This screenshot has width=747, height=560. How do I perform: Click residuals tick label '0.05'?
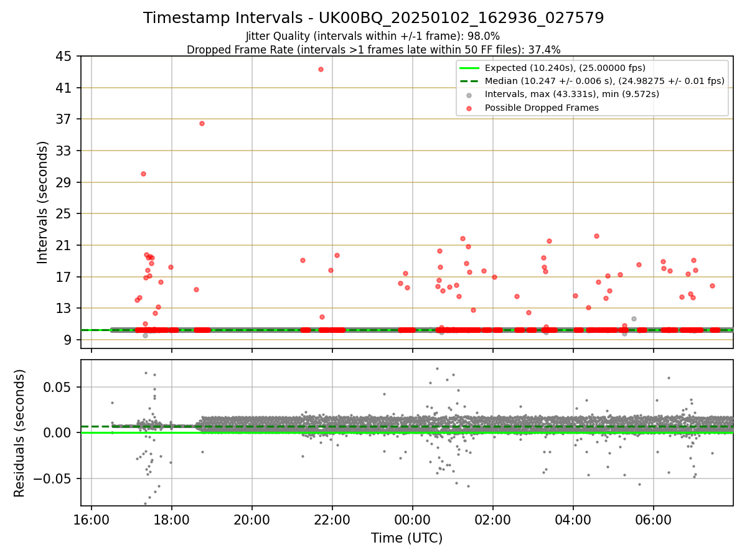58,387
